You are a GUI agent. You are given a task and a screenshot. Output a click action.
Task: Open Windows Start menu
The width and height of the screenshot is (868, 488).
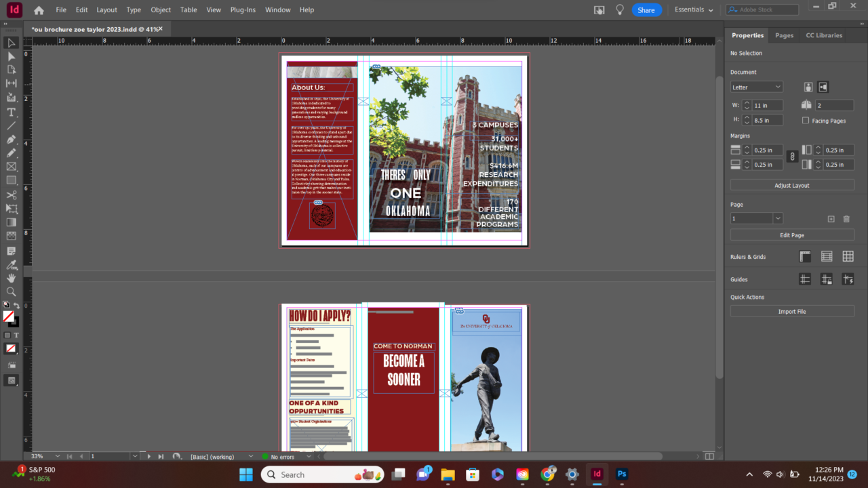click(245, 474)
